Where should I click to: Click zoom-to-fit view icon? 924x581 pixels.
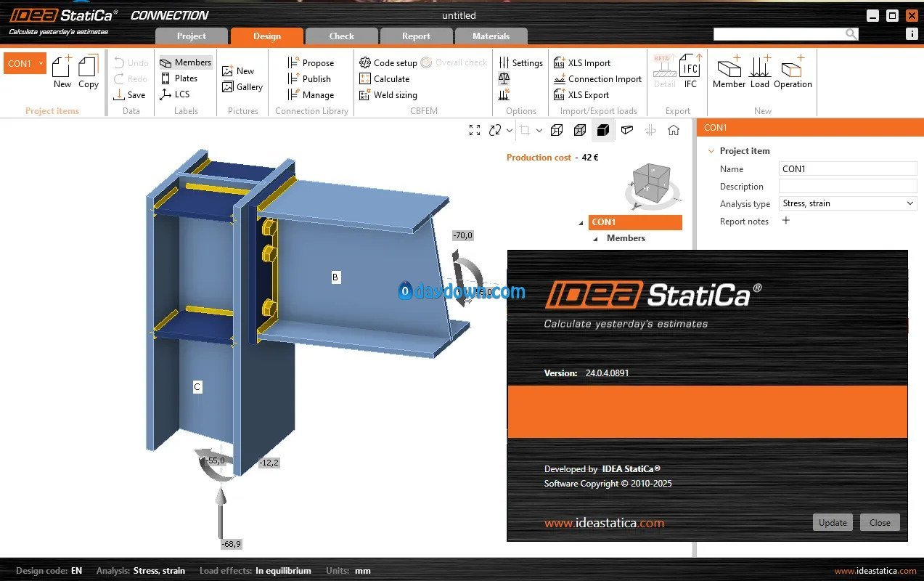click(x=475, y=130)
